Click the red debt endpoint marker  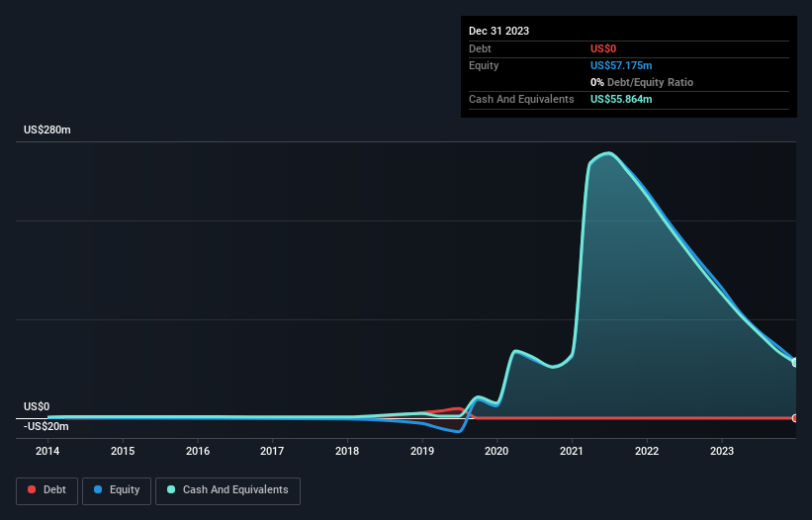click(x=795, y=418)
